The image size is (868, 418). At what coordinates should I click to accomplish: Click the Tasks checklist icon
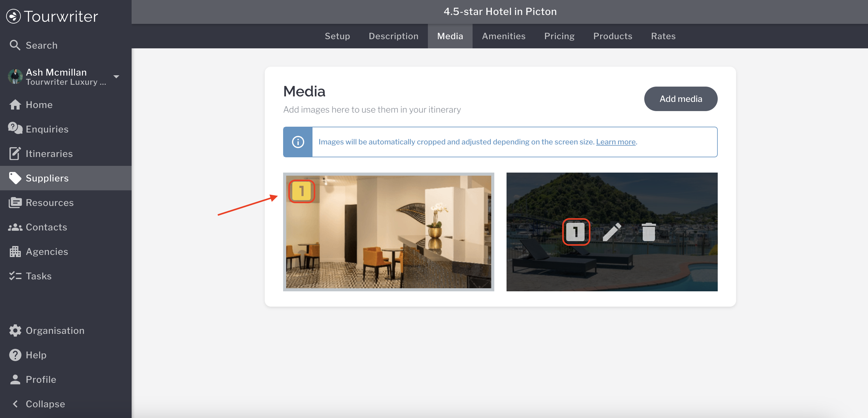tap(15, 276)
